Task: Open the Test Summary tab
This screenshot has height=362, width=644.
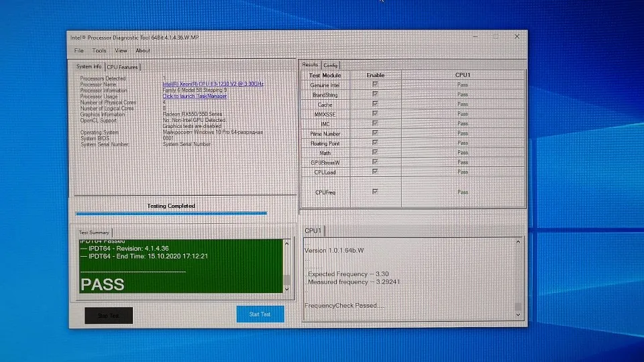Action: pyautogui.click(x=94, y=233)
